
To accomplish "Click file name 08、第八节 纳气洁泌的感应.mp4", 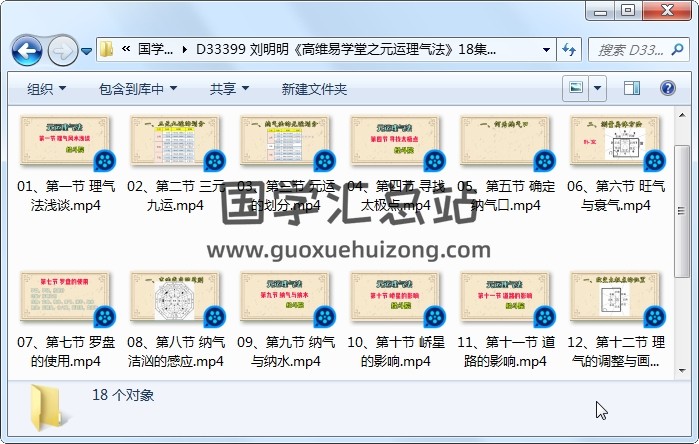I will click(176, 351).
